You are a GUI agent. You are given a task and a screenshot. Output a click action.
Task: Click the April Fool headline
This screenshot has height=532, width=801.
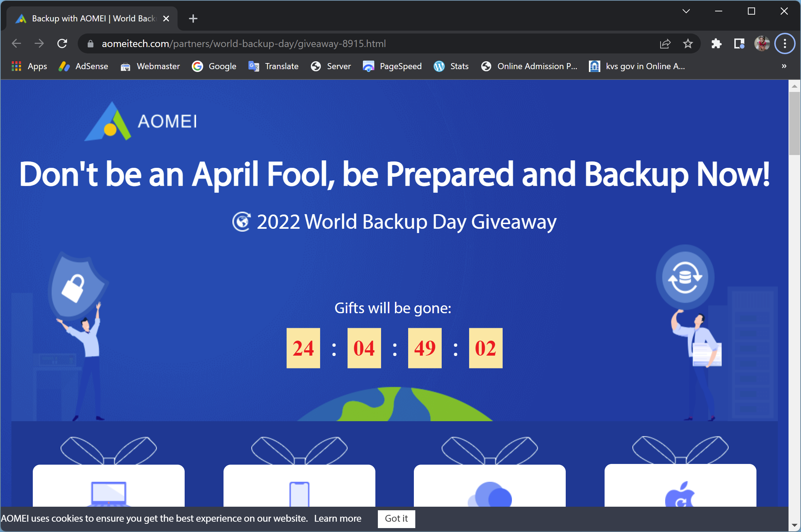coord(394,175)
